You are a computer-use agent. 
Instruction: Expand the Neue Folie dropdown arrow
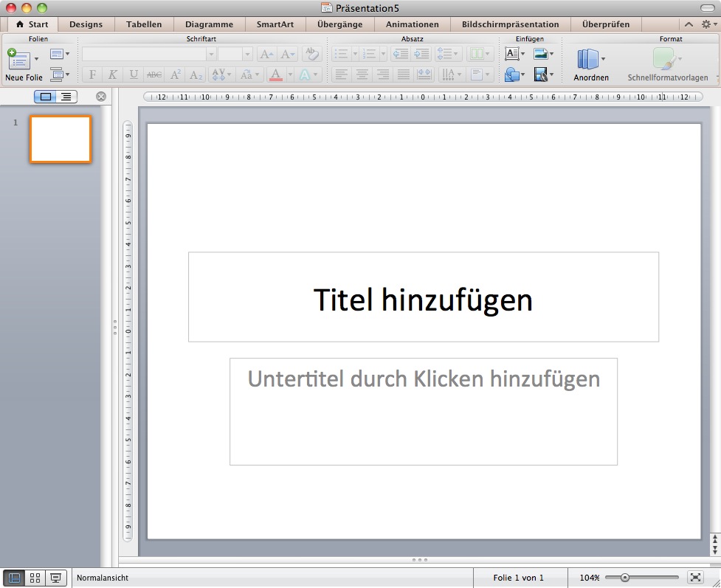pyautogui.click(x=37, y=59)
